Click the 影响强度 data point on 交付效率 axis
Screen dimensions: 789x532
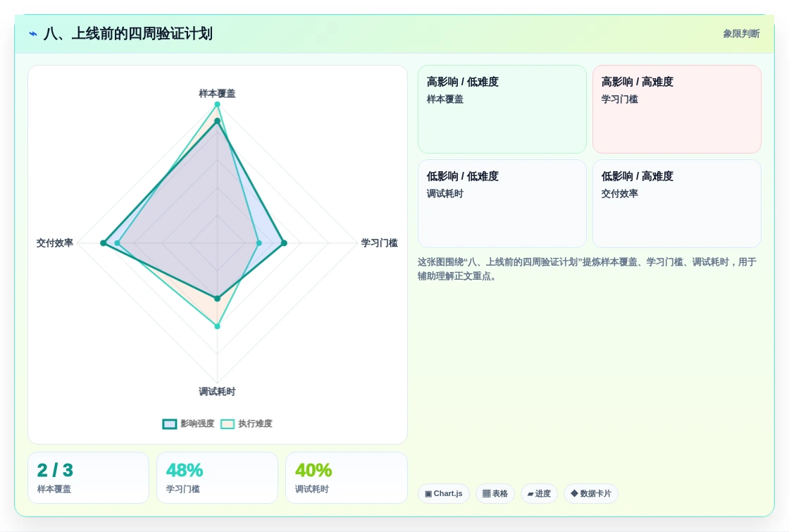[x=103, y=243]
